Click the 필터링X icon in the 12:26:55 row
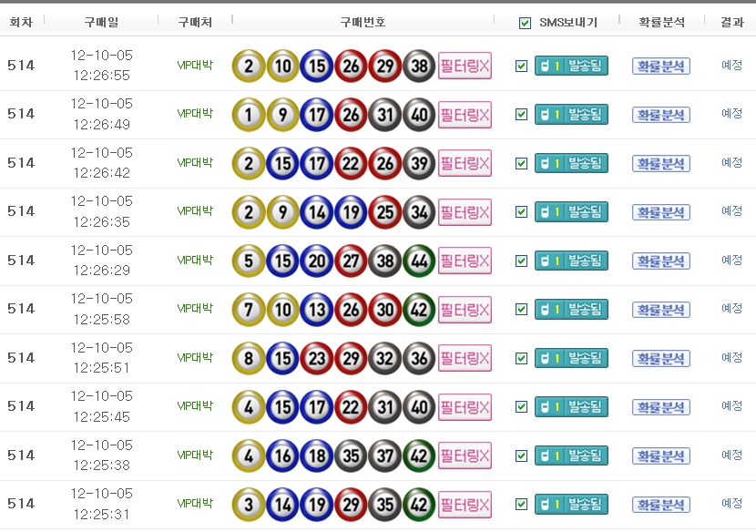This screenshot has width=756, height=532. 465,66
